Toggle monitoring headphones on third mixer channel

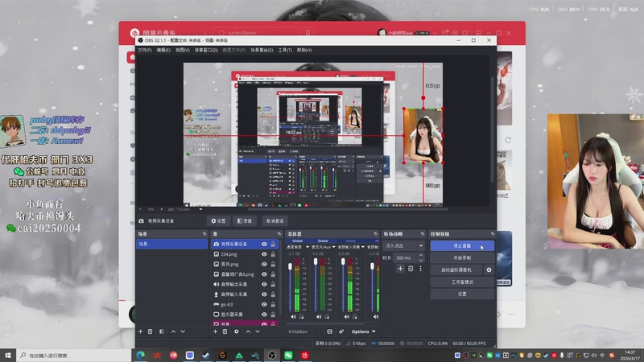tap(355, 317)
